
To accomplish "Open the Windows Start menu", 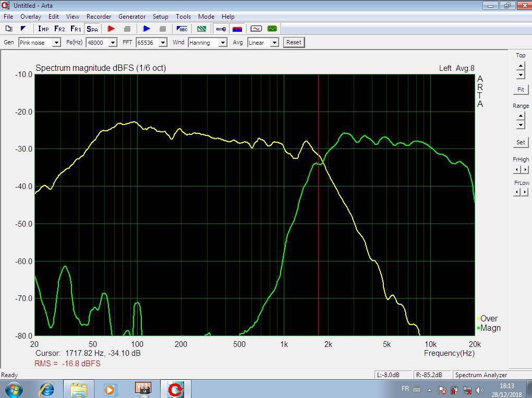I will tap(13, 389).
